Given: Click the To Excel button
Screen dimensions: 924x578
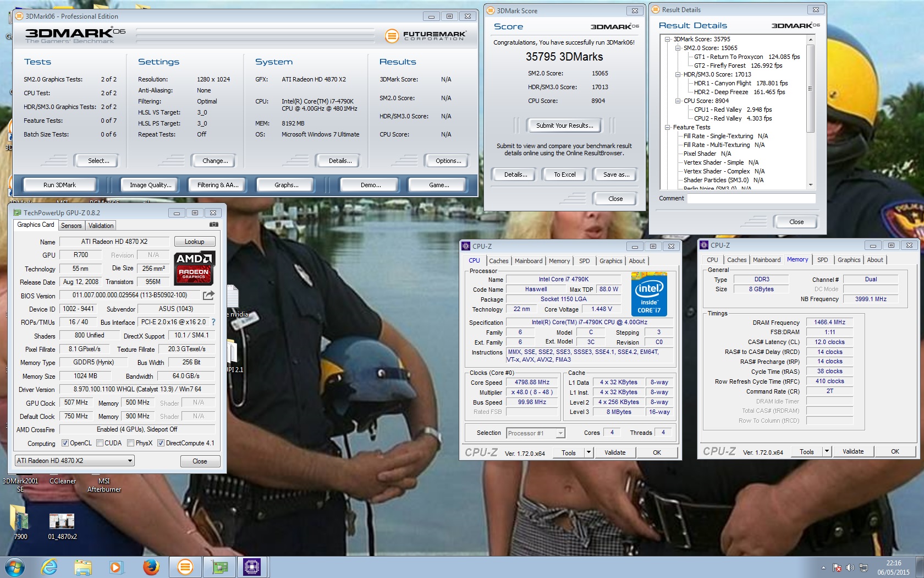Looking at the screenshot, I should click(564, 175).
